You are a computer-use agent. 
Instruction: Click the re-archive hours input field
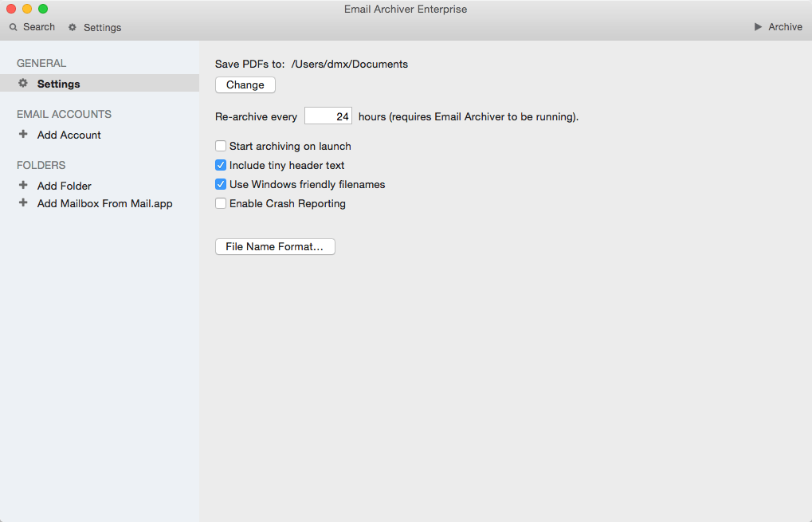click(328, 116)
